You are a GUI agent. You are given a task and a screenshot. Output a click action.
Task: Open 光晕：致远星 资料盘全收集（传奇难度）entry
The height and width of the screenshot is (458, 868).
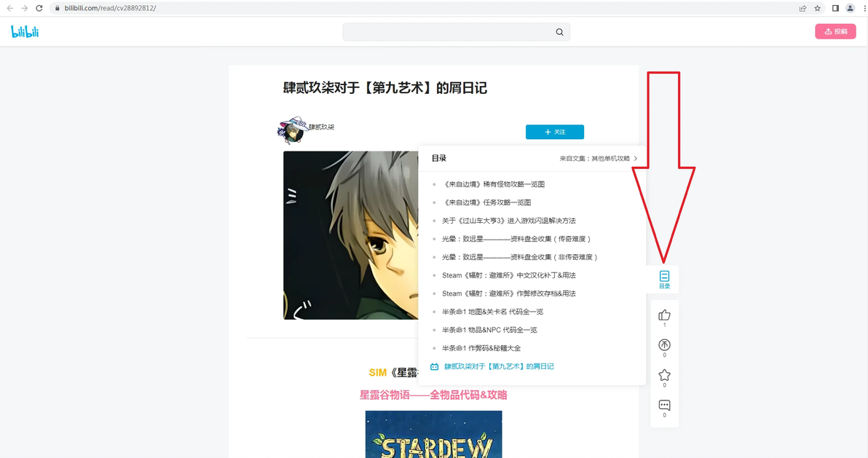pos(516,240)
